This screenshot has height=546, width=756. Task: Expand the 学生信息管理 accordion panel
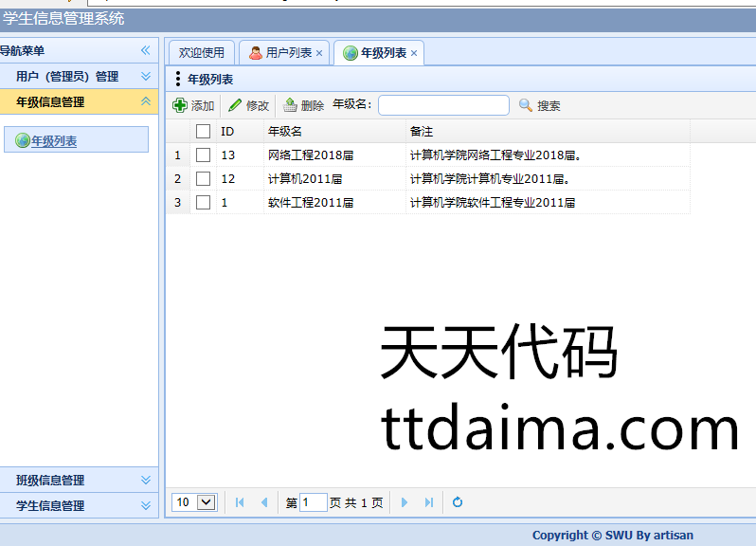[145, 506]
